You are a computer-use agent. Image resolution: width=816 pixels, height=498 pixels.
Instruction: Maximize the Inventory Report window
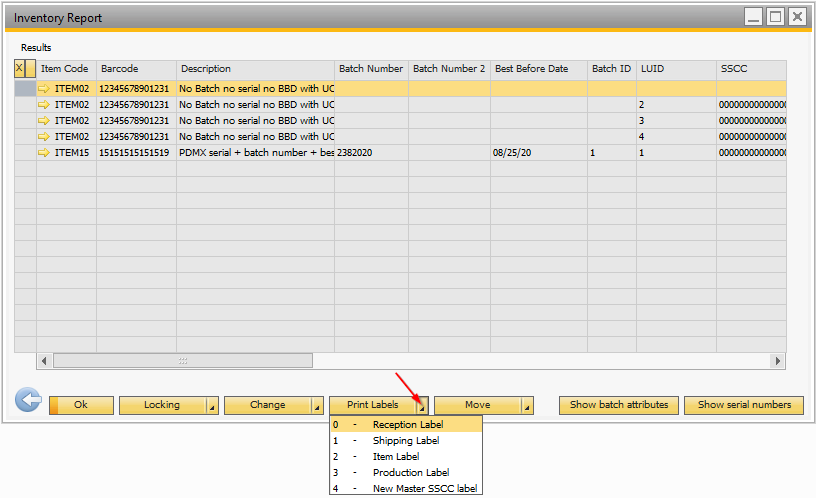[x=775, y=17]
